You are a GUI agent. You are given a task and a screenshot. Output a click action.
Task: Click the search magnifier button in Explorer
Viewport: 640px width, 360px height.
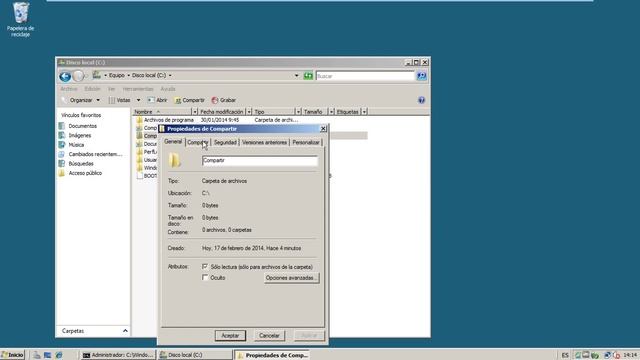click(421, 76)
